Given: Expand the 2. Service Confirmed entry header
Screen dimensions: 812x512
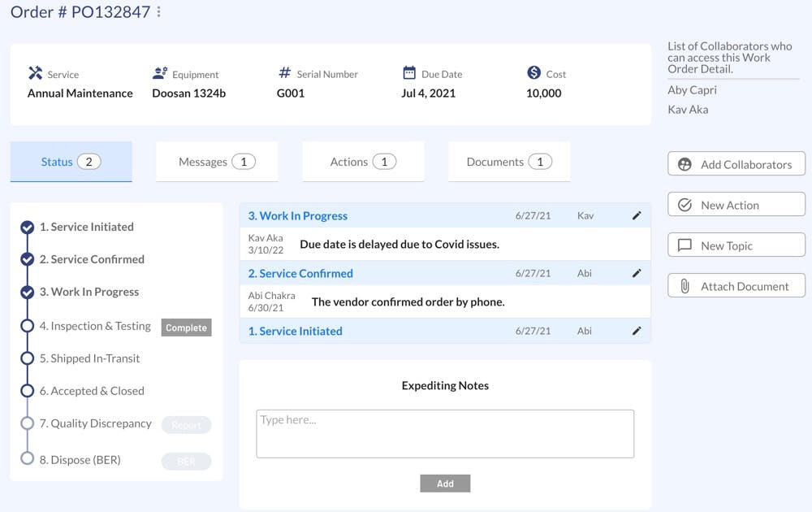Looking at the screenshot, I should click(300, 274).
